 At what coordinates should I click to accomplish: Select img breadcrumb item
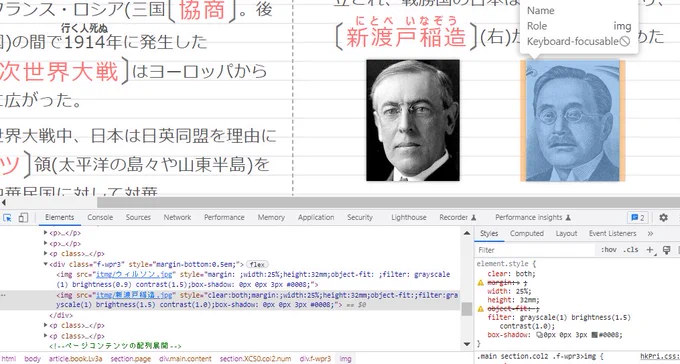point(345,359)
